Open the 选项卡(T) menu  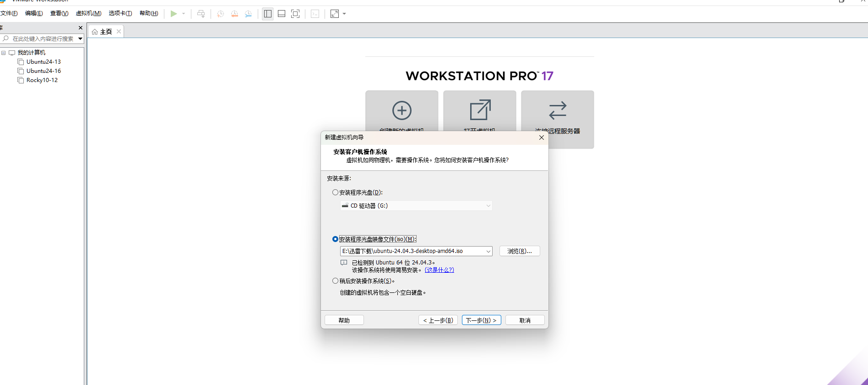[x=120, y=13]
